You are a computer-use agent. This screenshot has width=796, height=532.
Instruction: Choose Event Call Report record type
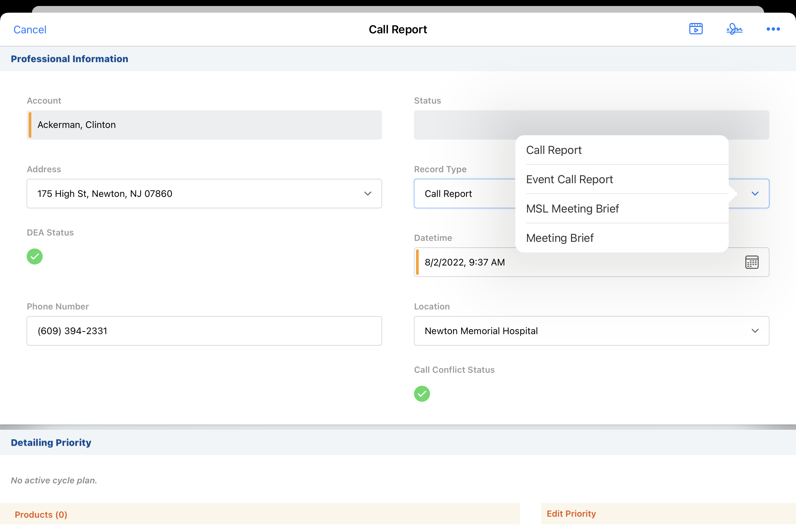569,179
